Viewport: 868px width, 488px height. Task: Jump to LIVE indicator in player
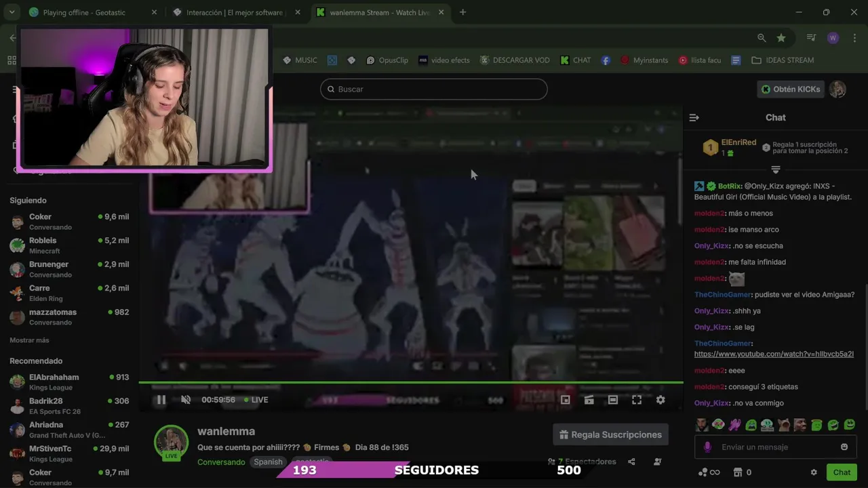coord(256,400)
